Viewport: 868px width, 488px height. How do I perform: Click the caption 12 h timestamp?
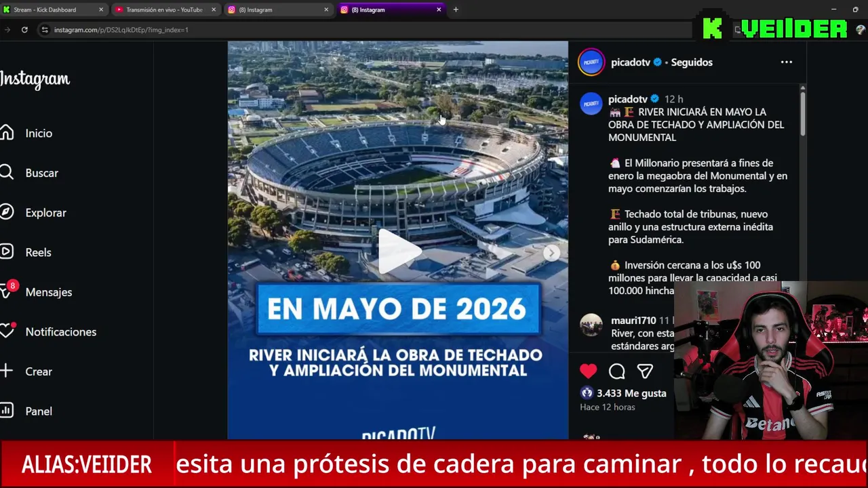click(673, 99)
